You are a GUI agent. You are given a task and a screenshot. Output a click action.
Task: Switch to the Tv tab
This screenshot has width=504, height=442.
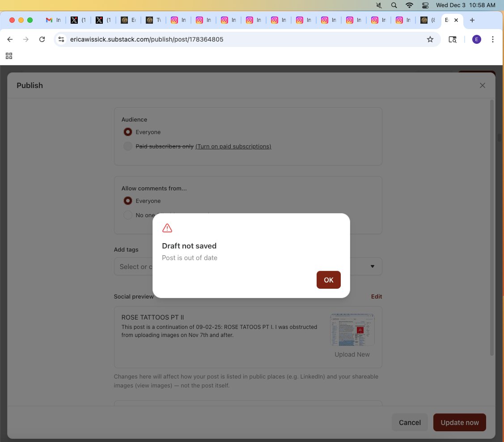click(x=153, y=20)
